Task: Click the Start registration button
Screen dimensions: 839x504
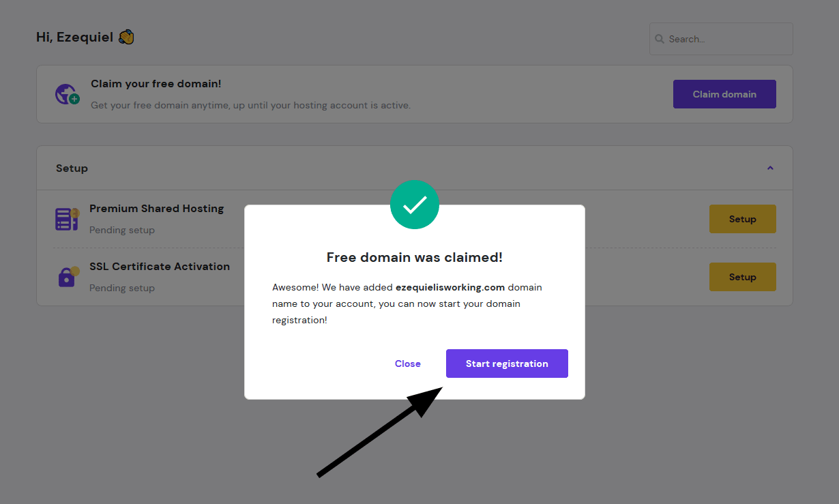Action: (507, 364)
